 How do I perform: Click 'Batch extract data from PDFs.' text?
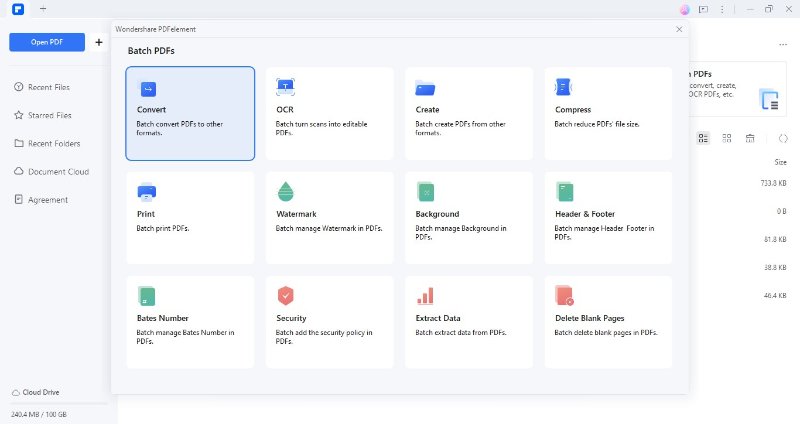pyautogui.click(x=461, y=332)
